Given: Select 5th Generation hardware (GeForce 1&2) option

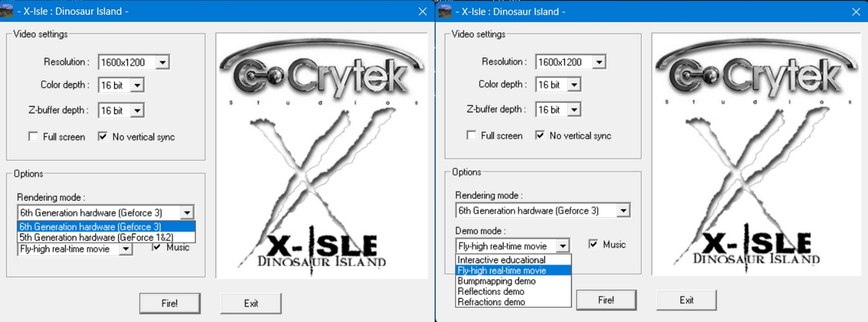Looking at the screenshot, I should pyautogui.click(x=106, y=237).
